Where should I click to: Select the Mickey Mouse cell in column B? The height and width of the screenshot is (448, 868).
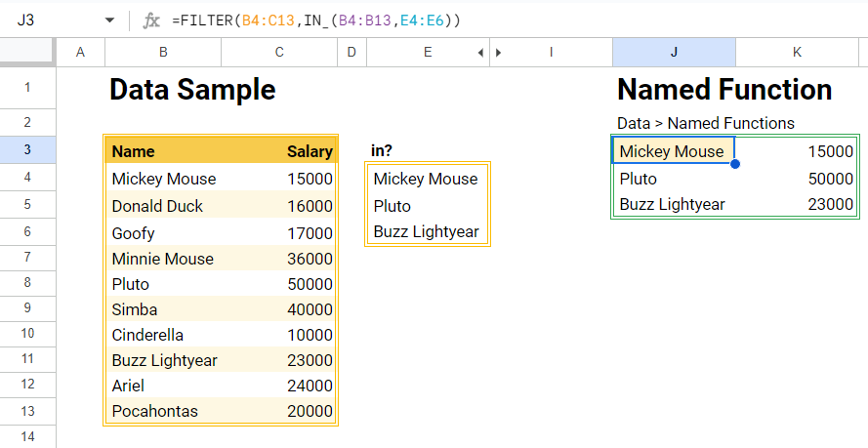click(x=163, y=178)
